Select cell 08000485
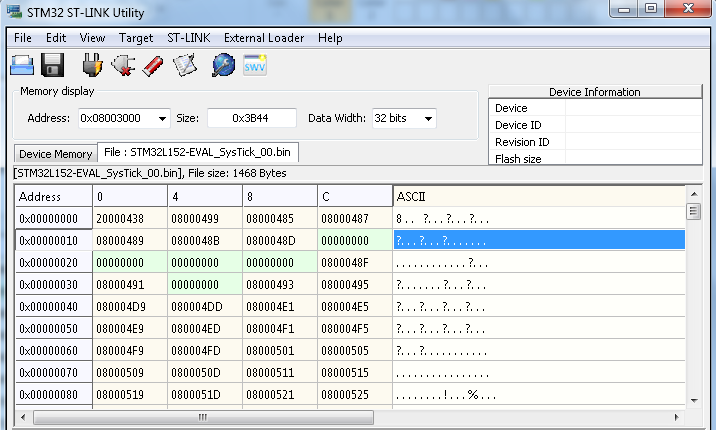This screenshot has width=716, height=430. (x=280, y=219)
